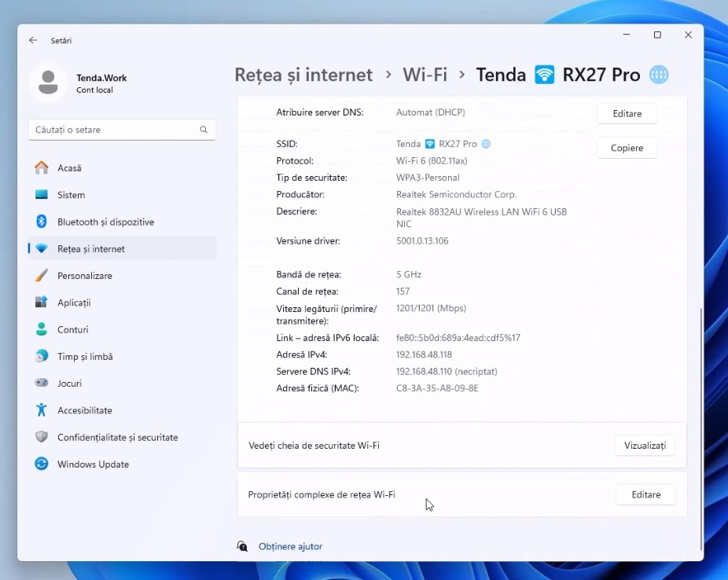The height and width of the screenshot is (580, 728).
Task: Select the 1201/1201 (Mbps) link speed
Action: pos(431,308)
